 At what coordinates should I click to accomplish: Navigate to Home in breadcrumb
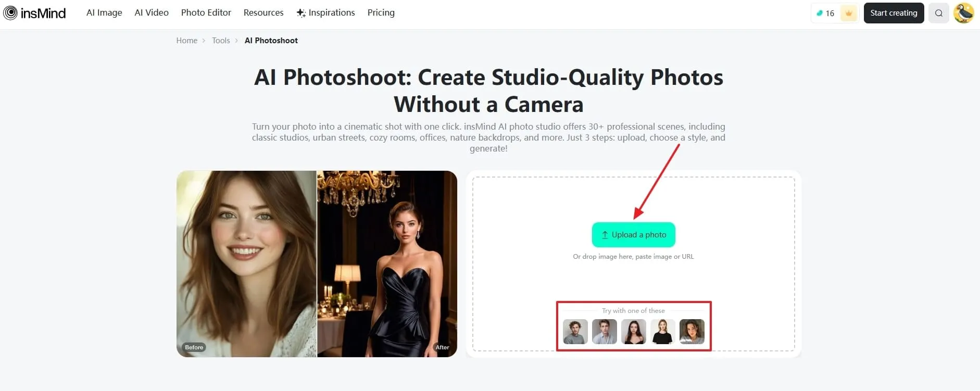pos(186,41)
